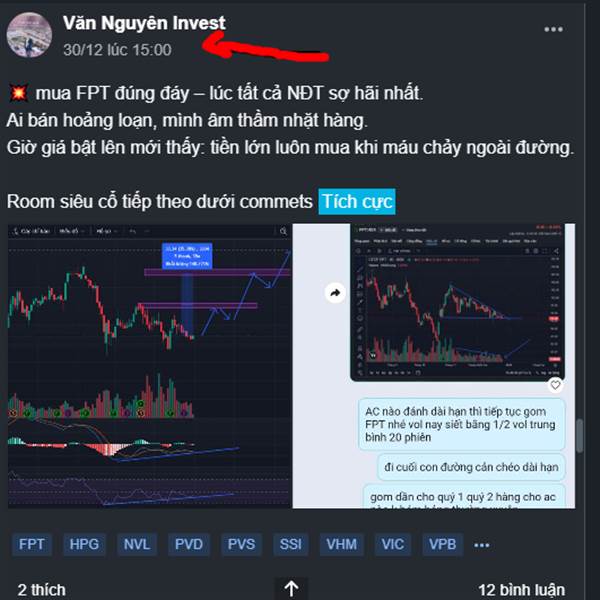Open the FPT chart image on the left
Screen dimensions: 600x600
(x=149, y=366)
